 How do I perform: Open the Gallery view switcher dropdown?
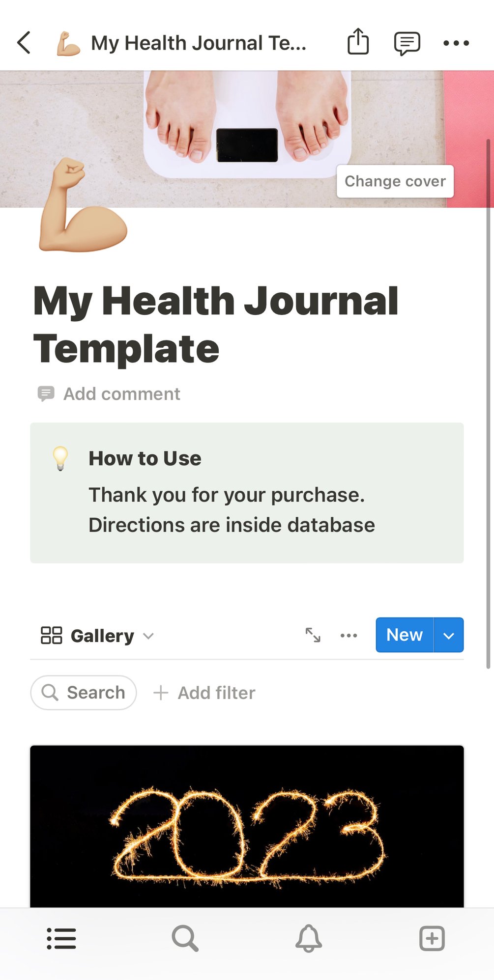pyautogui.click(x=97, y=636)
